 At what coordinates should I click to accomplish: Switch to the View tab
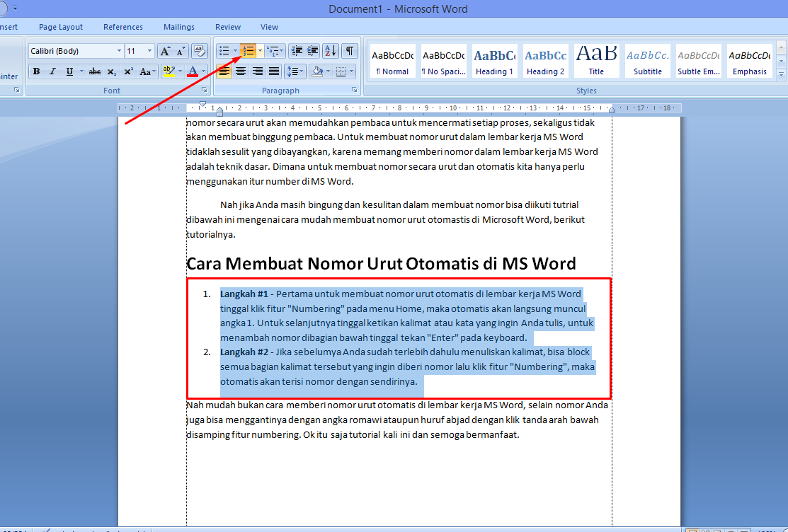coord(269,27)
